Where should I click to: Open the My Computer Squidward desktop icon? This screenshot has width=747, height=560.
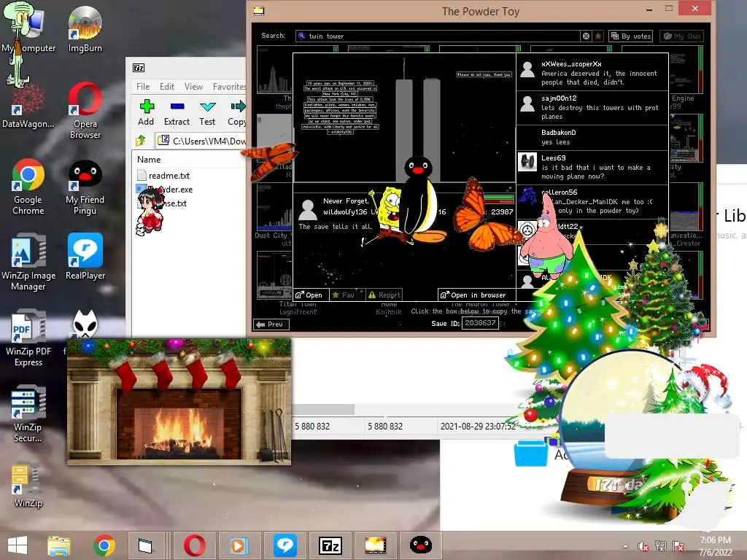point(28,27)
